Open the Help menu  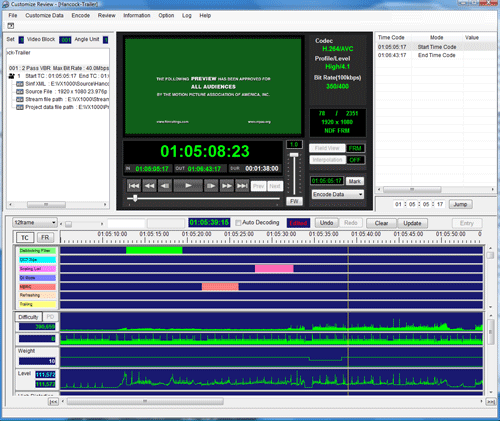pos(205,15)
